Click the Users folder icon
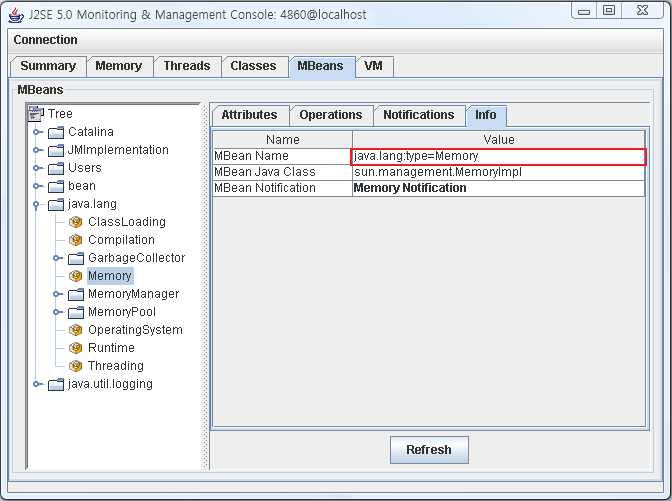This screenshot has width=672, height=501. [55, 168]
